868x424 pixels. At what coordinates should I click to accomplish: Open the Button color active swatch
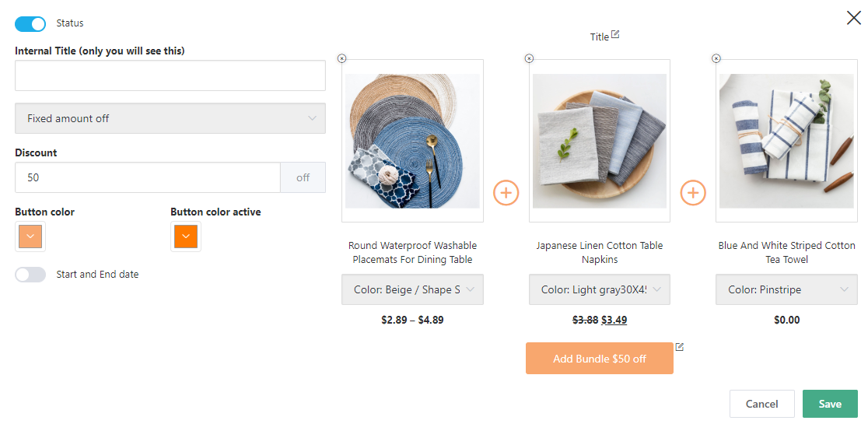click(186, 237)
